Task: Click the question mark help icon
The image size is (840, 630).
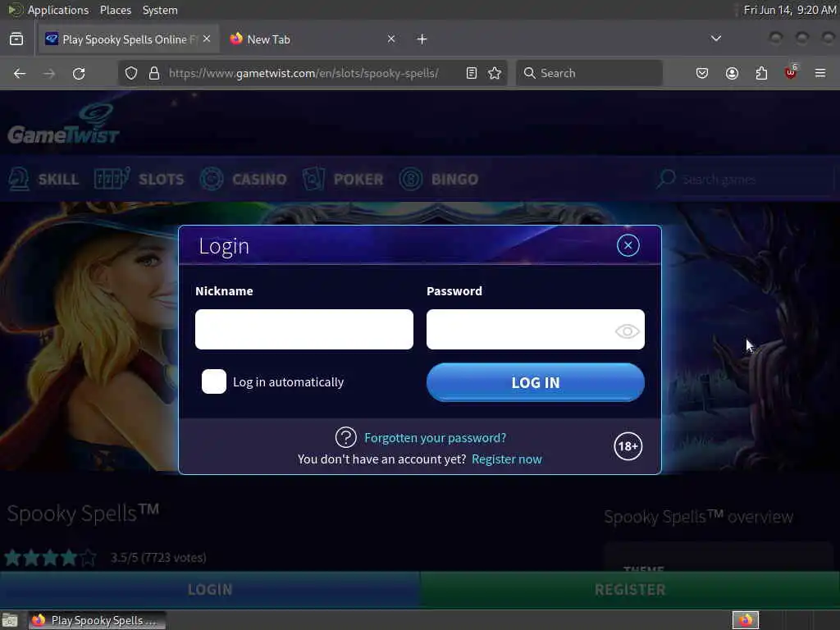Action: click(345, 437)
